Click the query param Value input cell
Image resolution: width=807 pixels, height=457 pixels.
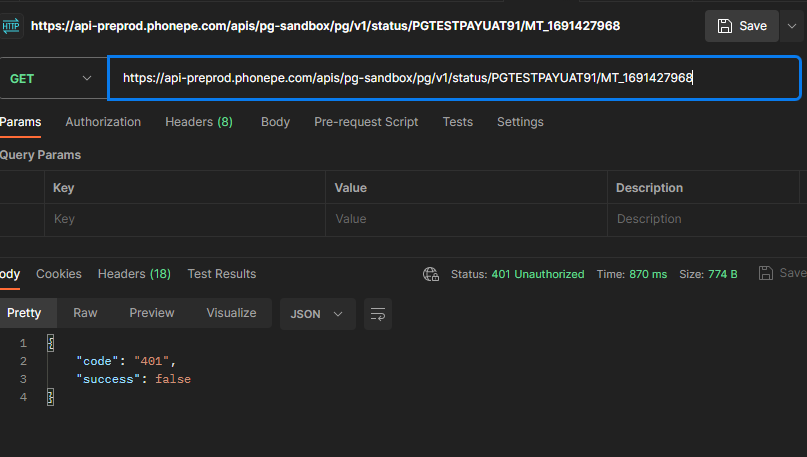coord(465,219)
